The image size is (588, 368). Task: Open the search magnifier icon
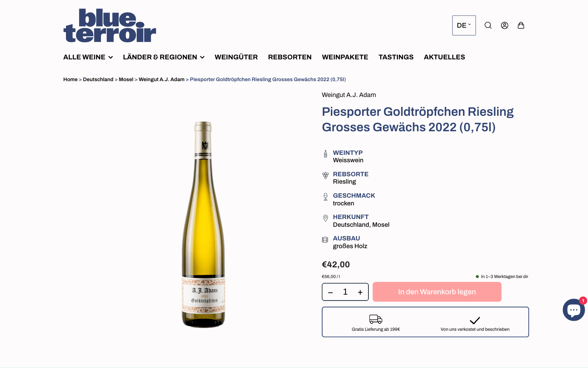pyautogui.click(x=488, y=25)
